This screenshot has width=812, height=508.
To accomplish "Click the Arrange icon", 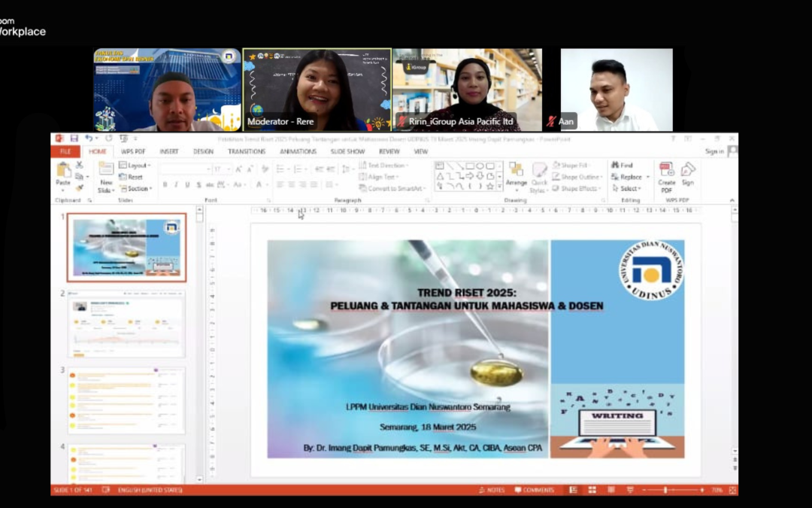I will click(x=516, y=169).
